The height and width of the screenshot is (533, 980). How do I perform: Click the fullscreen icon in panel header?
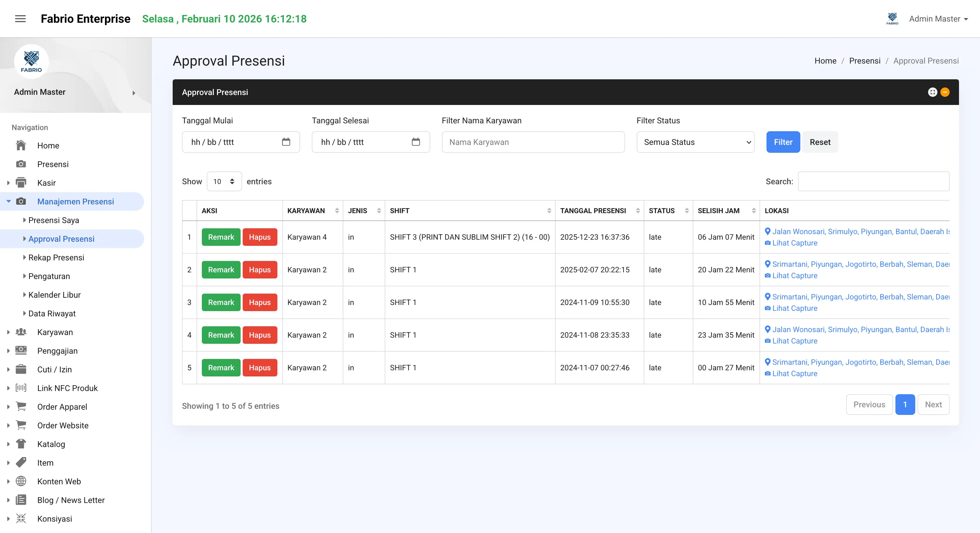(932, 92)
